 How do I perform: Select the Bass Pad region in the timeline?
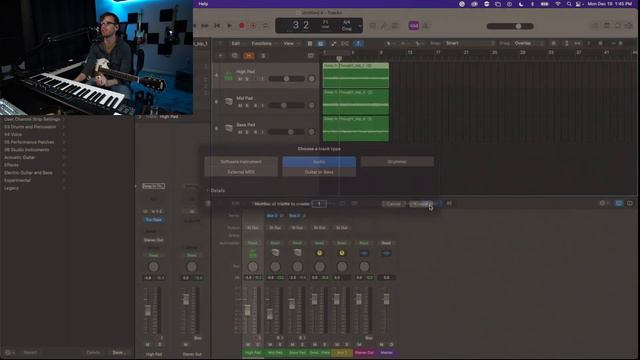[x=356, y=129]
